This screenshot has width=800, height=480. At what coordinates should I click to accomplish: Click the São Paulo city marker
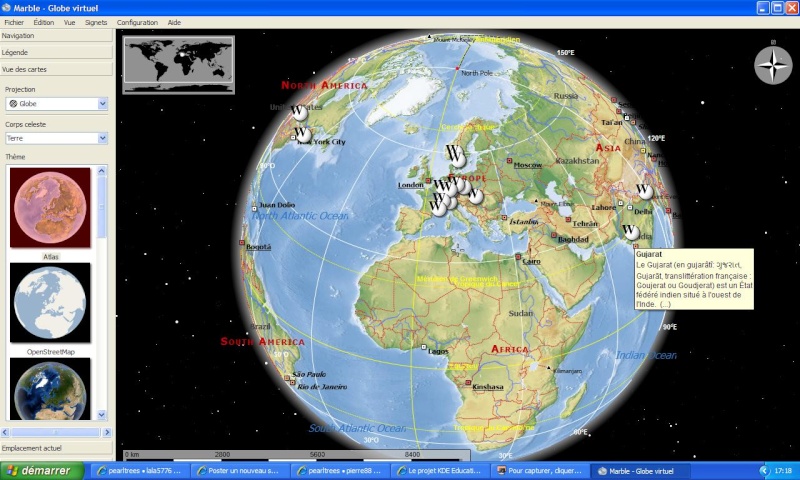coord(287,378)
